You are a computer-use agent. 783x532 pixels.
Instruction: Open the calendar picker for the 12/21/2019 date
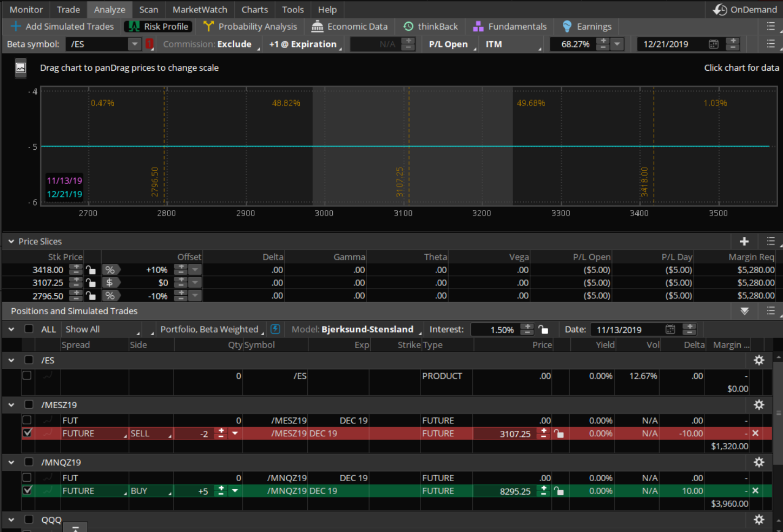click(x=714, y=44)
